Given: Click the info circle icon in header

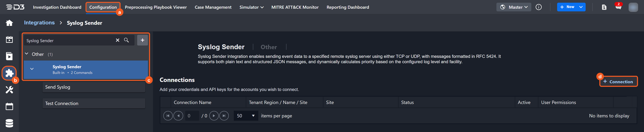Looking at the screenshot, I should 539,7.
